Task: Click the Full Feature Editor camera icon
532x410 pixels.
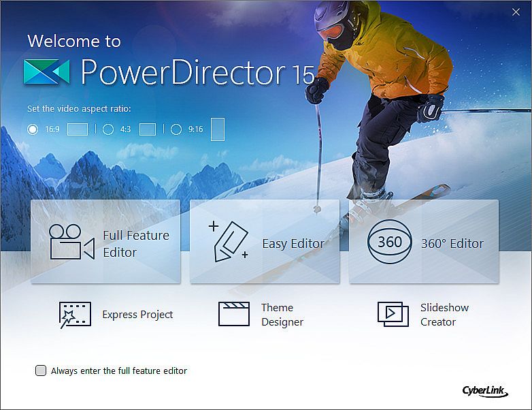Action: point(71,242)
